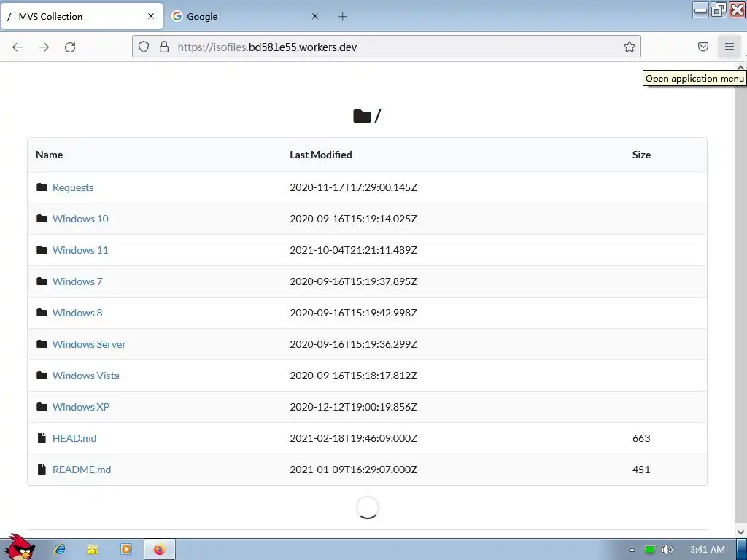Click the Name column header
This screenshot has width=747, height=560.
49,155
